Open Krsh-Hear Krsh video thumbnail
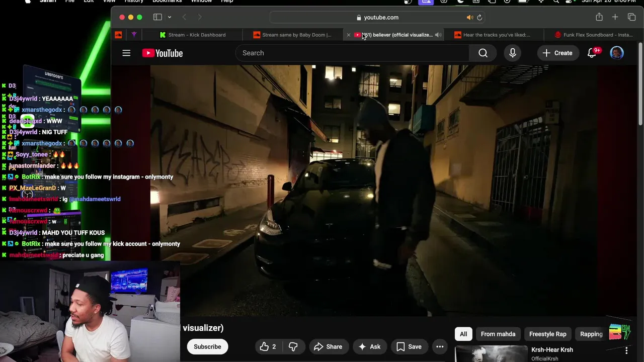Viewport: 644px width, 362px height. [491, 354]
